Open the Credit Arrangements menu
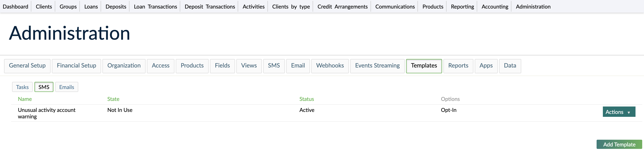This screenshot has height=161, width=644. pyautogui.click(x=342, y=6)
